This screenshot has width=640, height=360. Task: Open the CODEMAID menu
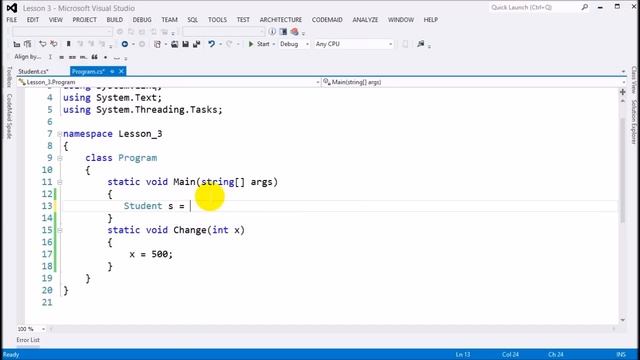[x=327, y=20]
